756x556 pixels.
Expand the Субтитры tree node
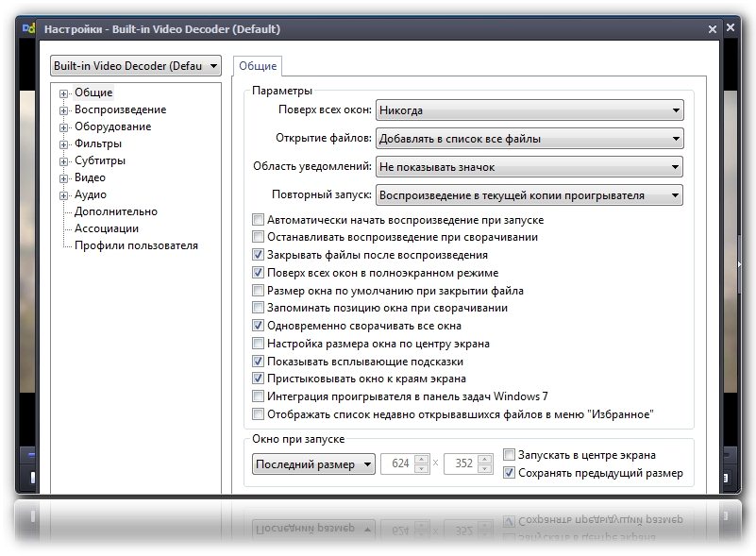click(64, 161)
